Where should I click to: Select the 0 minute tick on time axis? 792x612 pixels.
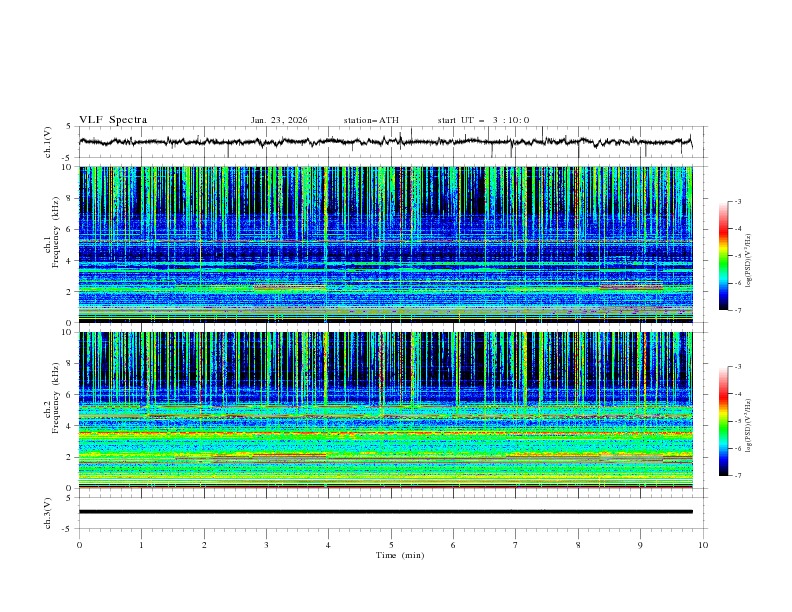(79, 544)
